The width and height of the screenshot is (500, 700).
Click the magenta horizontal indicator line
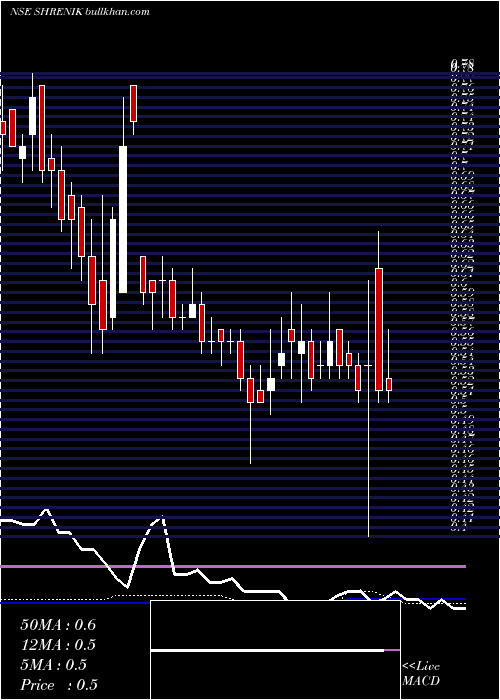233,566
